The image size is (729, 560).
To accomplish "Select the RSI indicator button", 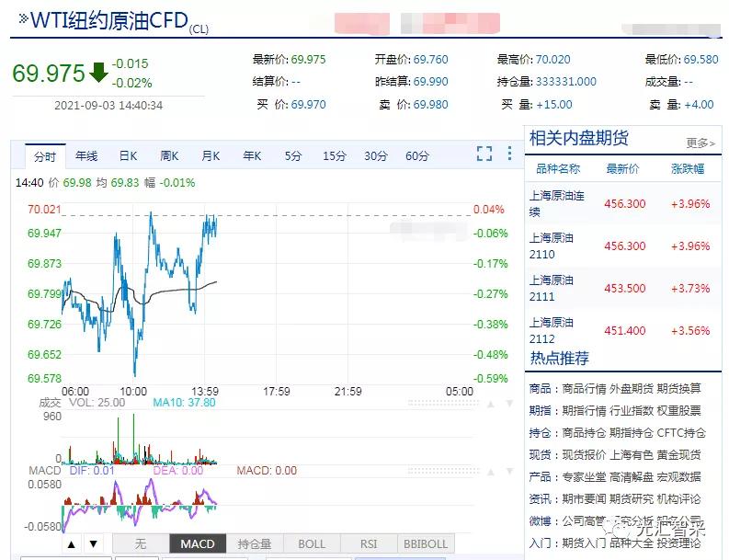I will pyautogui.click(x=369, y=543).
